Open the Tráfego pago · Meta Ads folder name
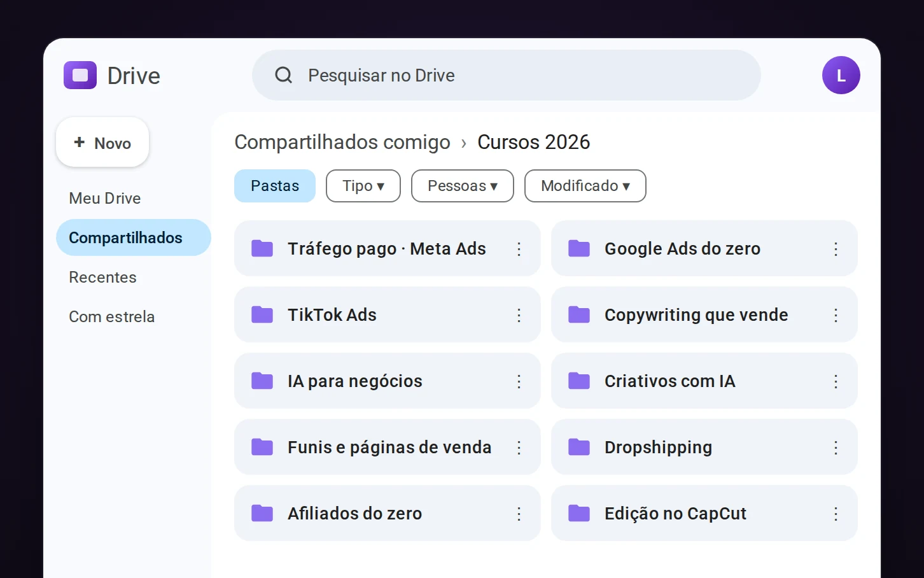Viewport: 924px width, 578px height. point(387,249)
